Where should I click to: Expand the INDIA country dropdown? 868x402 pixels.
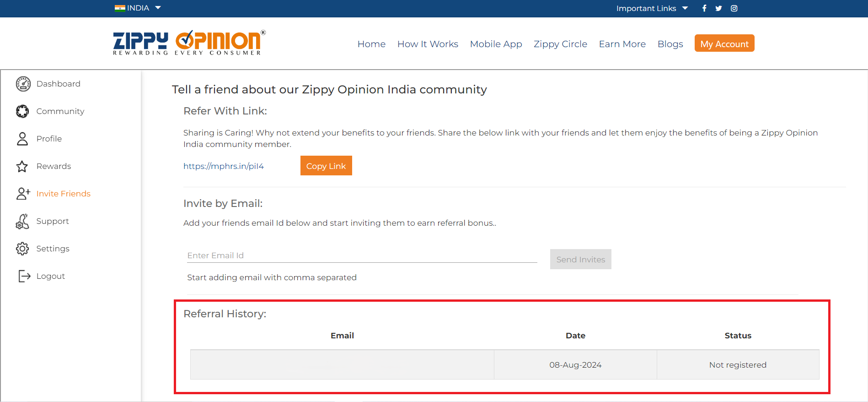138,8
